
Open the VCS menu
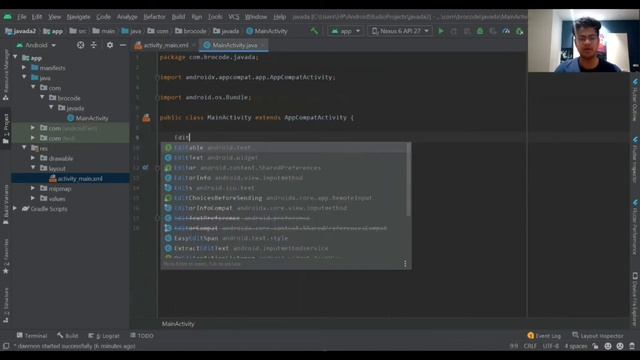(233, 17)
